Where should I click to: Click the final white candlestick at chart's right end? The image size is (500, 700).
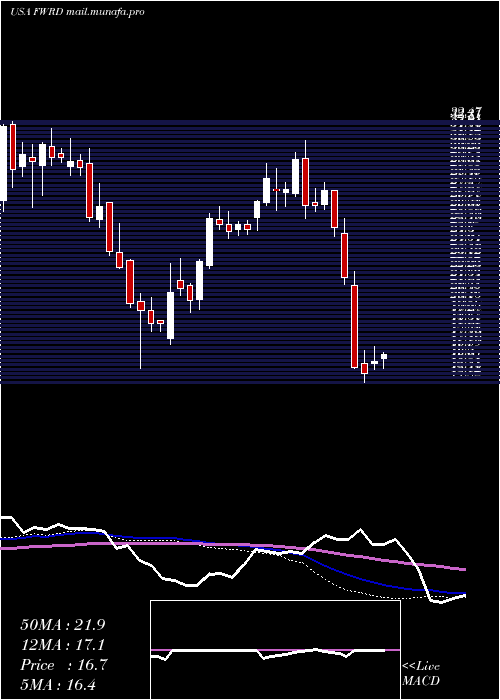383,356
